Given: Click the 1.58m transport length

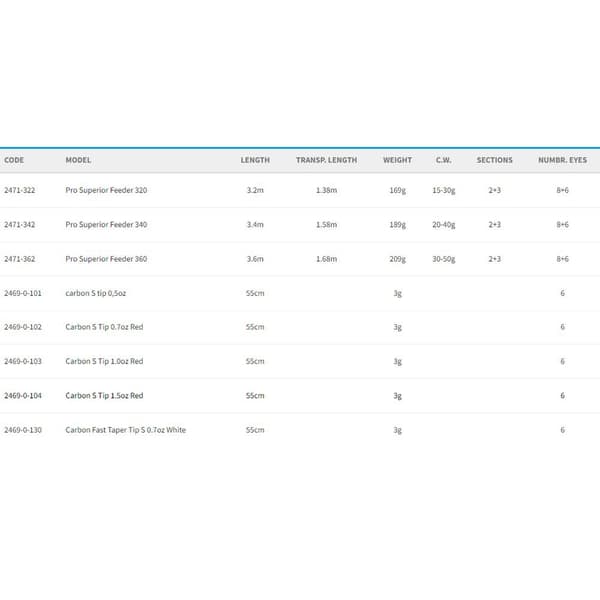Looking at the screenshot, I should [326, 225].
